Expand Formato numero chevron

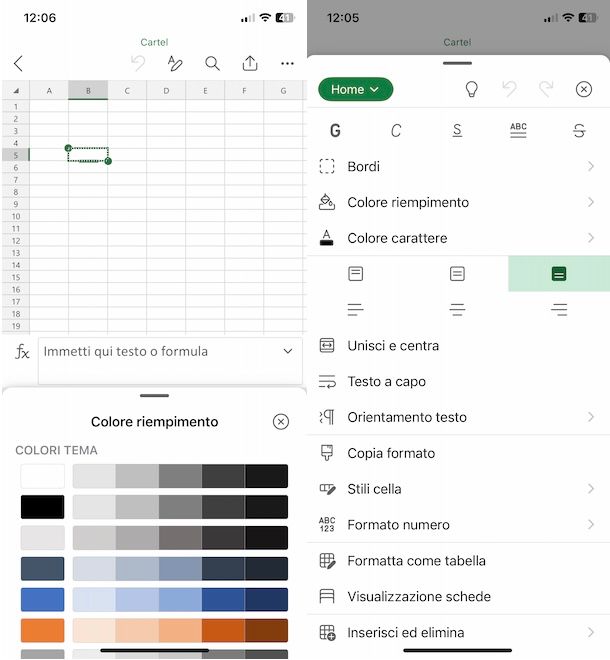[591, 524]
